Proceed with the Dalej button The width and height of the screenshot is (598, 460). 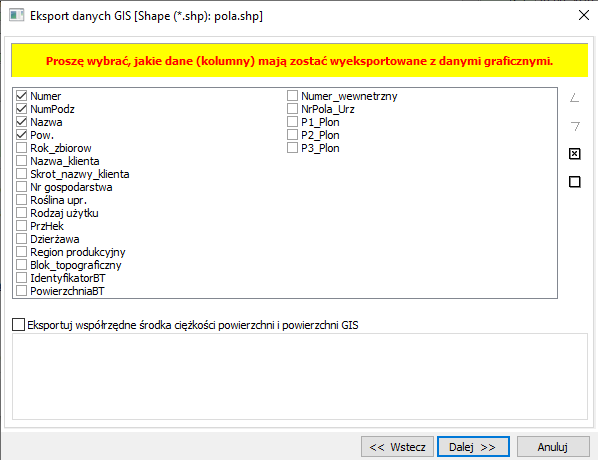473,447
